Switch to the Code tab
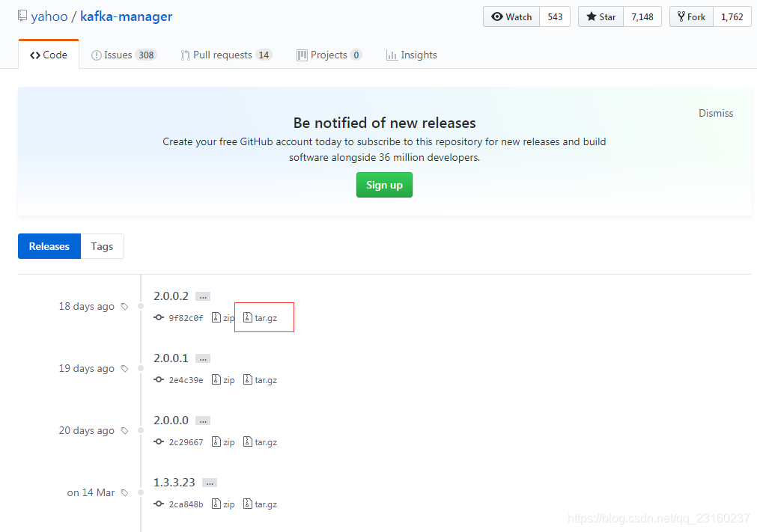This screenshot has height=532, width=757. pos(49,55)
